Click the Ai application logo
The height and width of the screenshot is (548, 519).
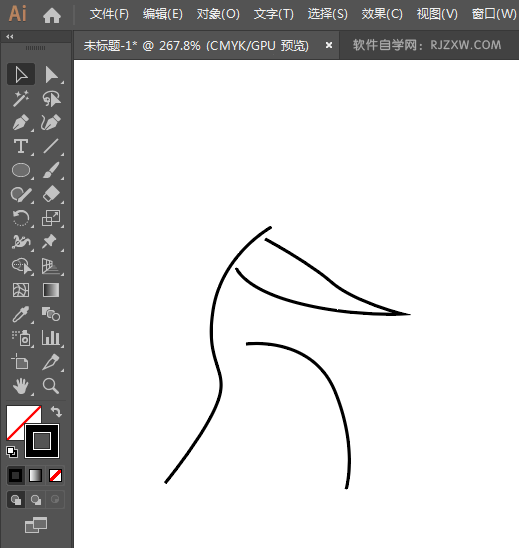point(17,14)
